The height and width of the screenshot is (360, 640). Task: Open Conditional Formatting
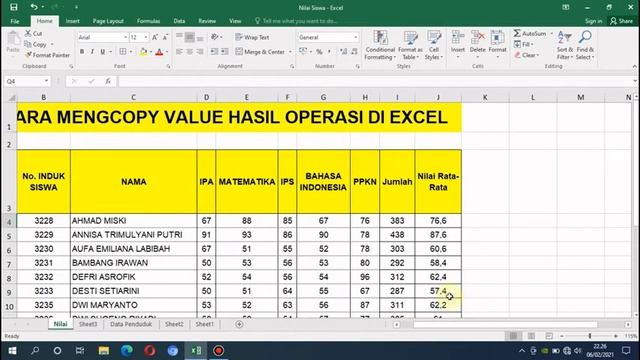[380, 45]
